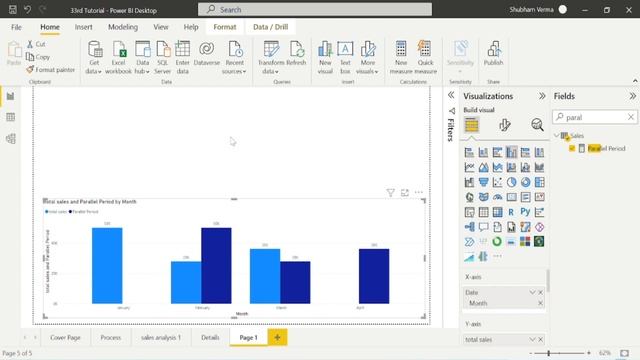Create a Quick measure
The width and height of the screenshot is (640, 360).
click(425, 58)
